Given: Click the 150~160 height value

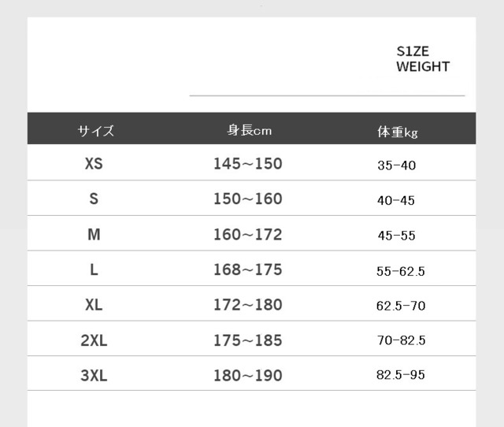Looking at the screenshot, I should coord(248,199).
